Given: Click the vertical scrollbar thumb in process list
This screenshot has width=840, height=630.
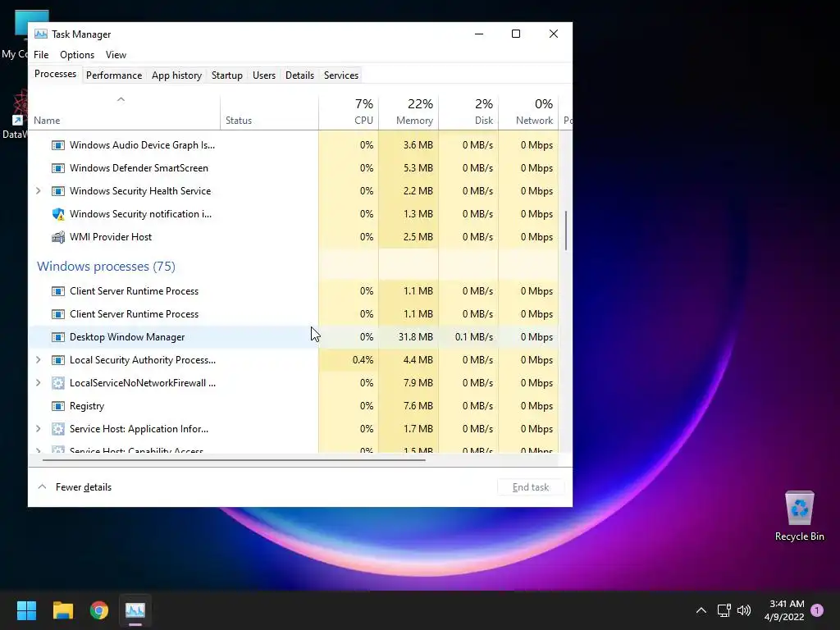Looking at the screenshot, I should point(566,231).
